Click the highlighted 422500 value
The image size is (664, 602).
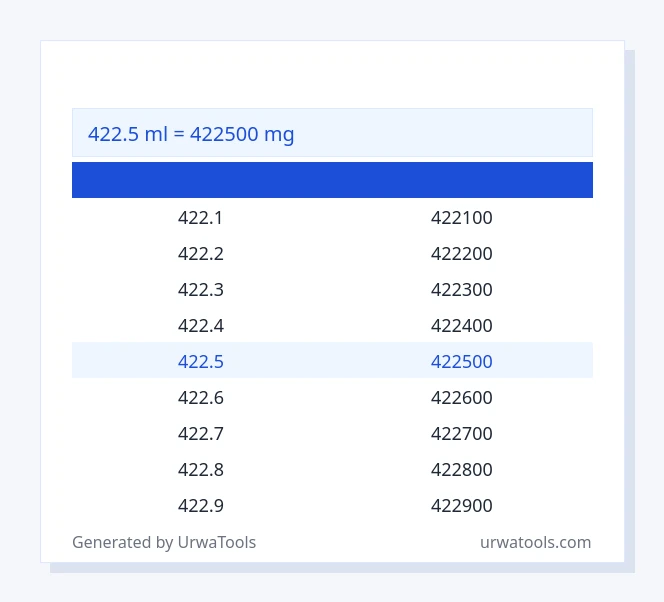click(x=462, y=362)
